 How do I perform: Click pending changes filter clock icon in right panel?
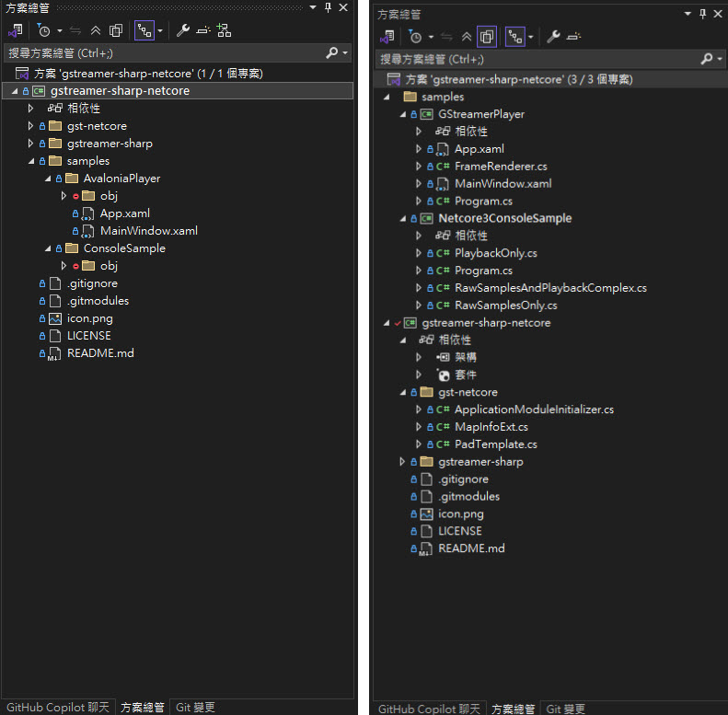(416, 37)
